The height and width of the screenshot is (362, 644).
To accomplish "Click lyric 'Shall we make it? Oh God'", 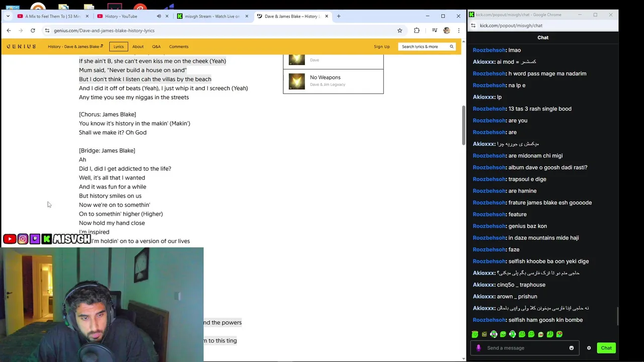I will tap(113, 132).
